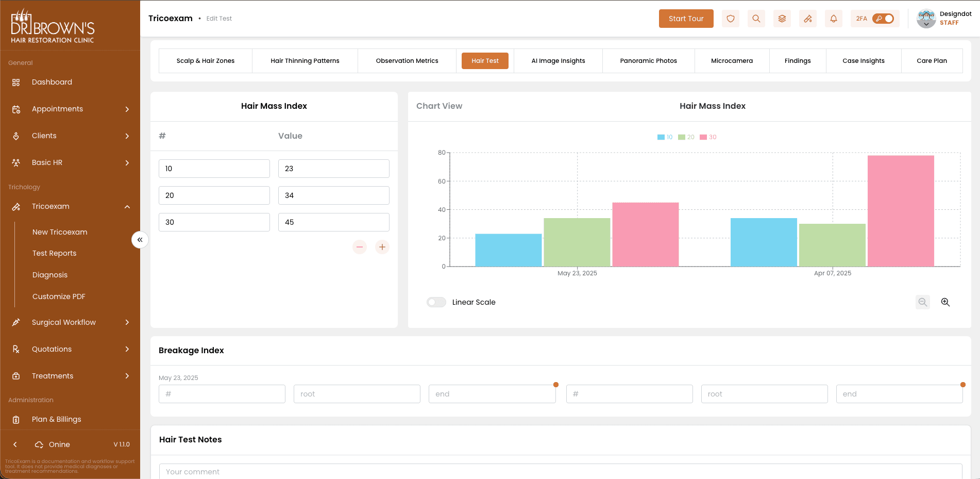Switch to the AI Image Insights tab

[558, 61]
